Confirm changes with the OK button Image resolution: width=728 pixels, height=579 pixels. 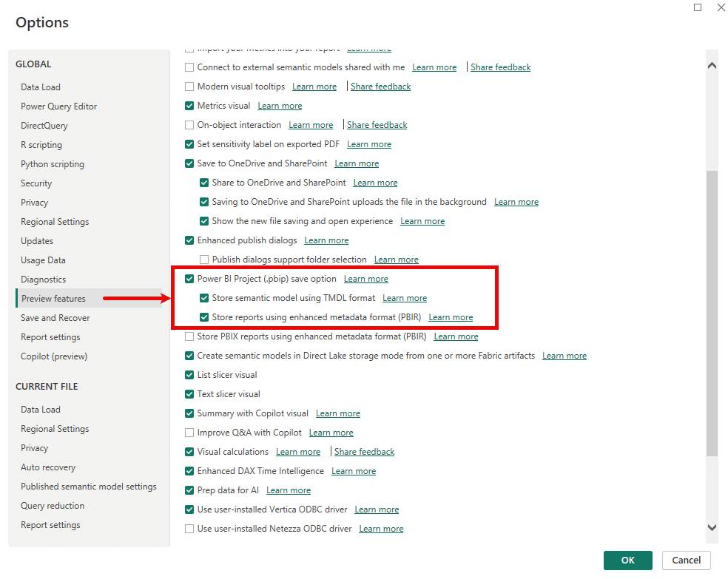(x=627, y=560)
